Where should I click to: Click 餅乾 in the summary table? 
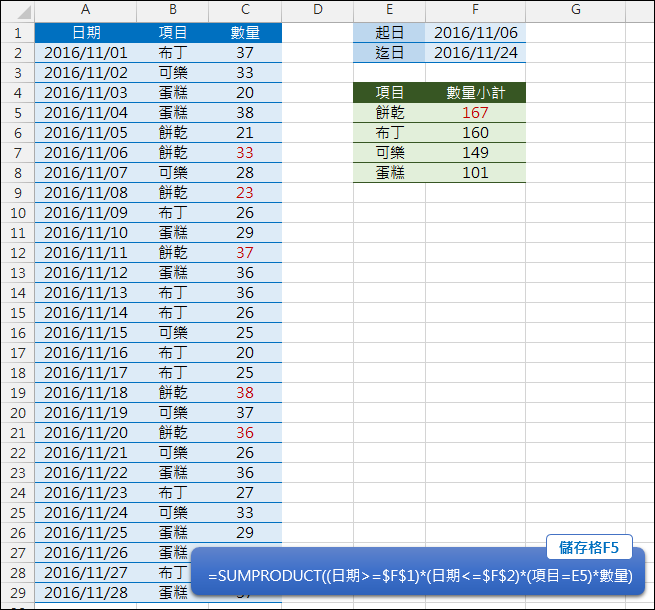point(389,113)
